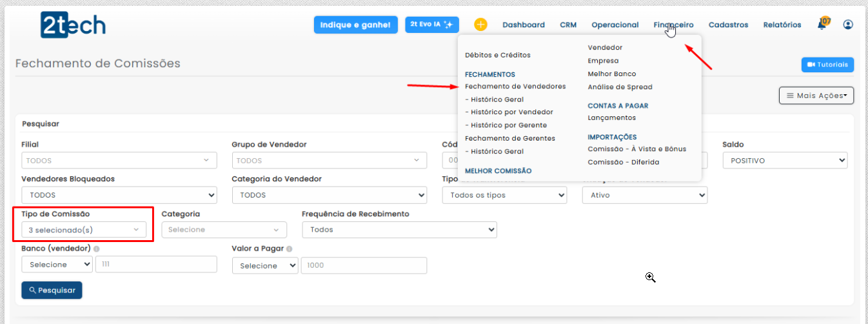This screenshot has width=868, height=324.
Task: Open the Filial dropdown
Action: click(x=119, y=161)
